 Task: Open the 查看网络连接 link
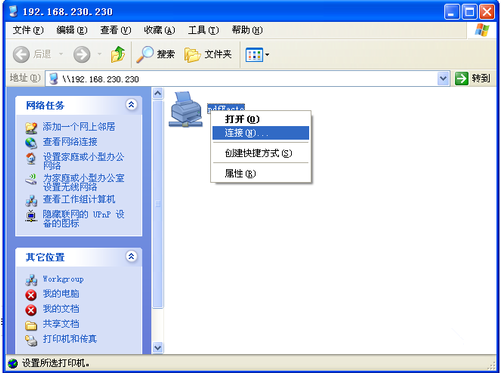click(70, 142)
